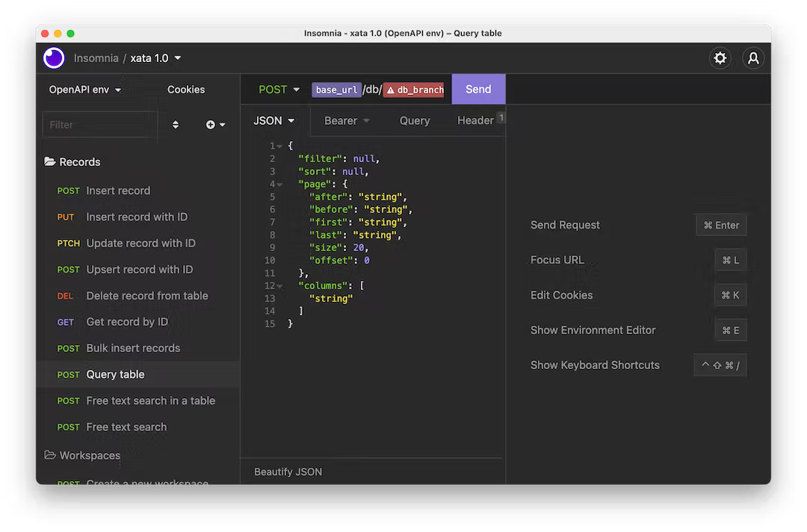
Task: Select the Upsert record with ID request
Action: pos(138,269)
